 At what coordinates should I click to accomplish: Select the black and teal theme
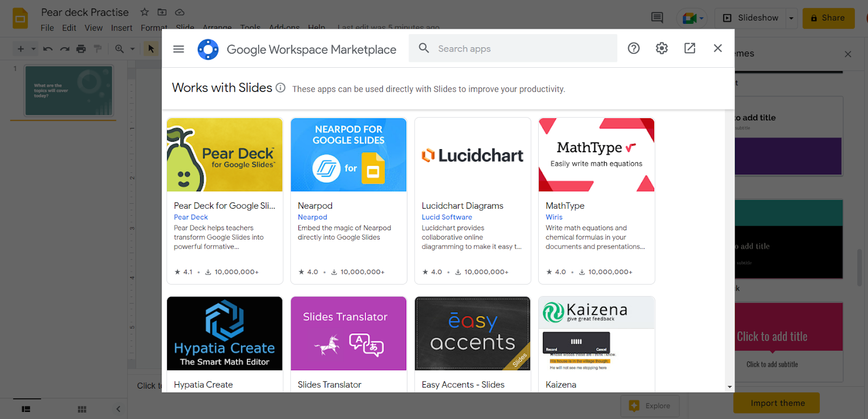coord(789,239)
